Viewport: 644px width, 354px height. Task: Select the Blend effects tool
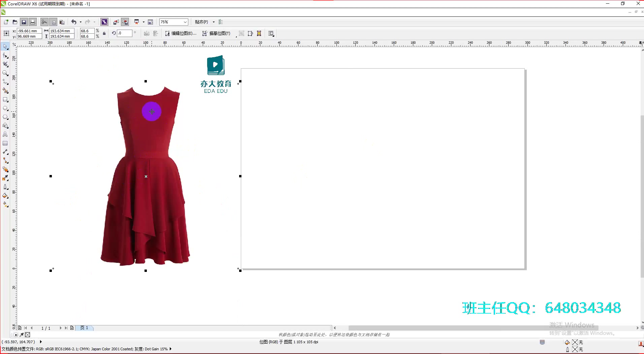pos(5,170)
